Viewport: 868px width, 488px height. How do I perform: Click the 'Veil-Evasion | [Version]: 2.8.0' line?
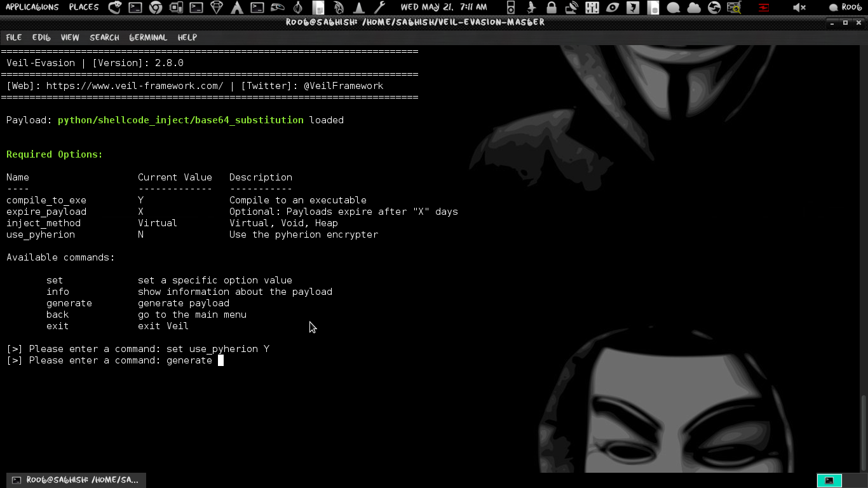tap(95, 63)
